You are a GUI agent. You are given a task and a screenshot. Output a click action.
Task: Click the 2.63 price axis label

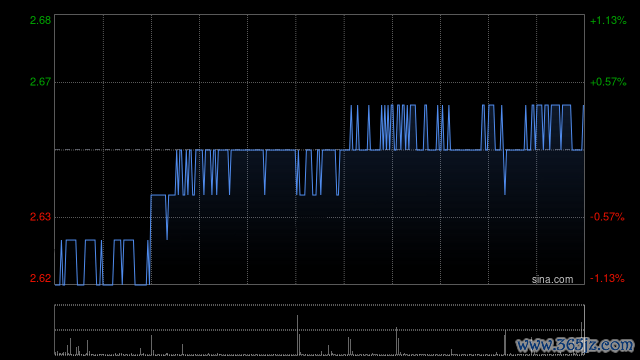coord(40,217)
